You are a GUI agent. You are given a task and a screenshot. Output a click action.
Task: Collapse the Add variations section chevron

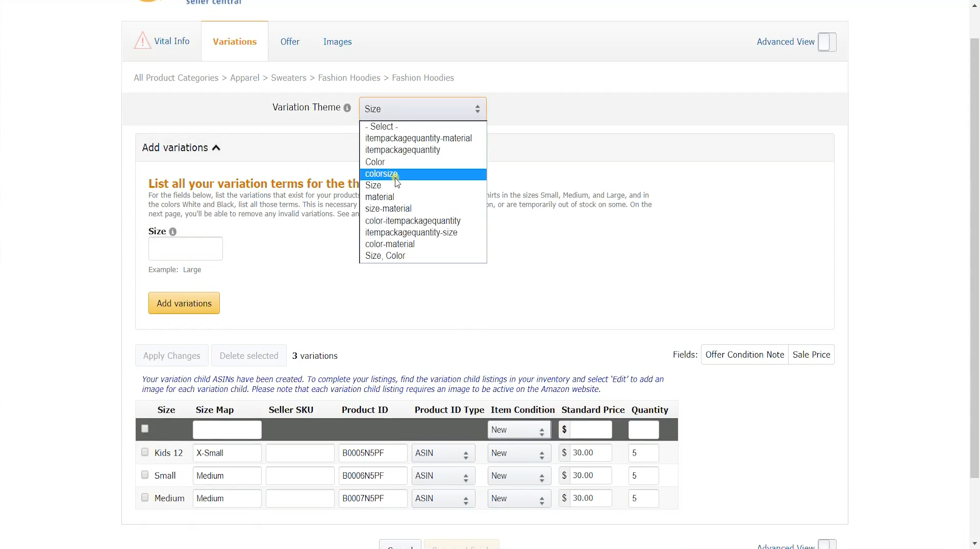(x=216, y=148)
